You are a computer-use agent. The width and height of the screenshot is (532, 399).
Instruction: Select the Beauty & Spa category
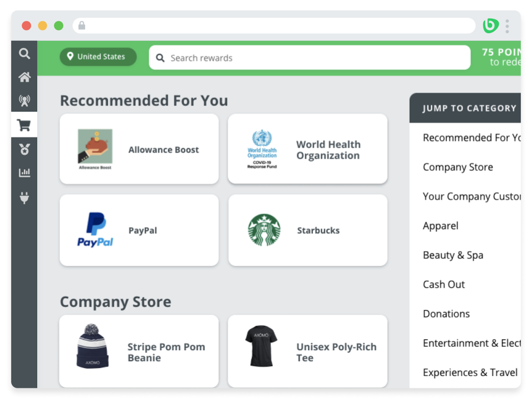pos(453,255)
